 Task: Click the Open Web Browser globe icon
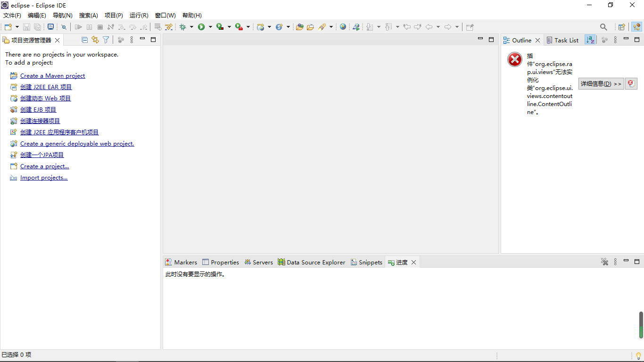point(343,27)
